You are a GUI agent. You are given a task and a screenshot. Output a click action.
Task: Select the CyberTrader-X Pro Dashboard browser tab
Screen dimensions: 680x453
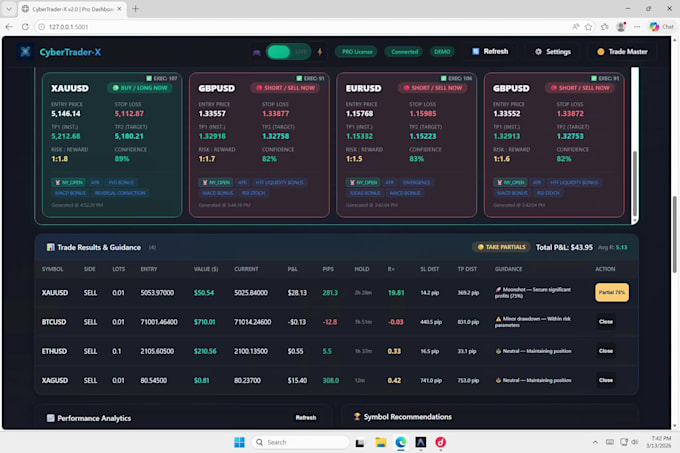click(72, 9)
